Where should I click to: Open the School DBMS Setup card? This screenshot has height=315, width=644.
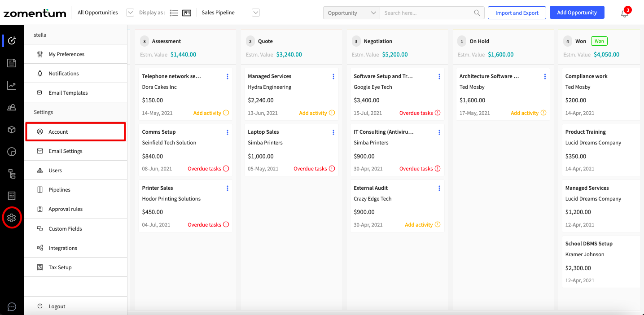pos(601,262)
